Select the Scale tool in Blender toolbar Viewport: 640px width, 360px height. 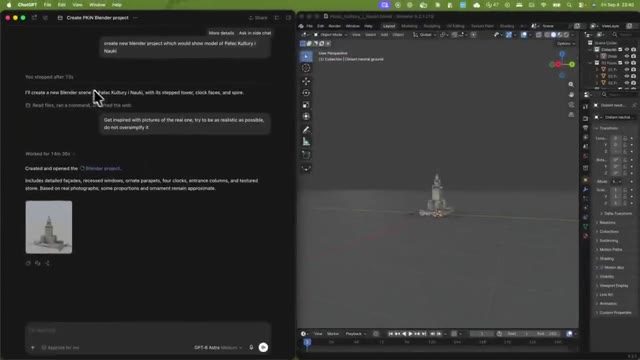[306, 105]
